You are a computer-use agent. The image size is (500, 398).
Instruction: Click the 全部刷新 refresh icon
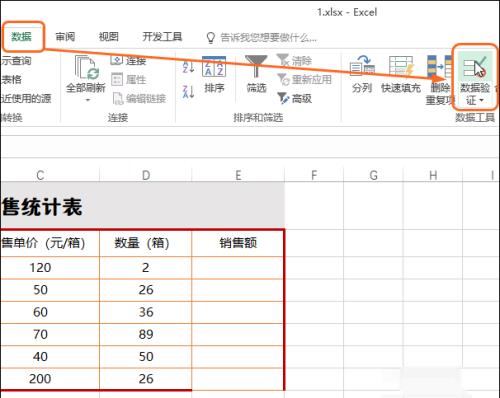pos(86,68)
